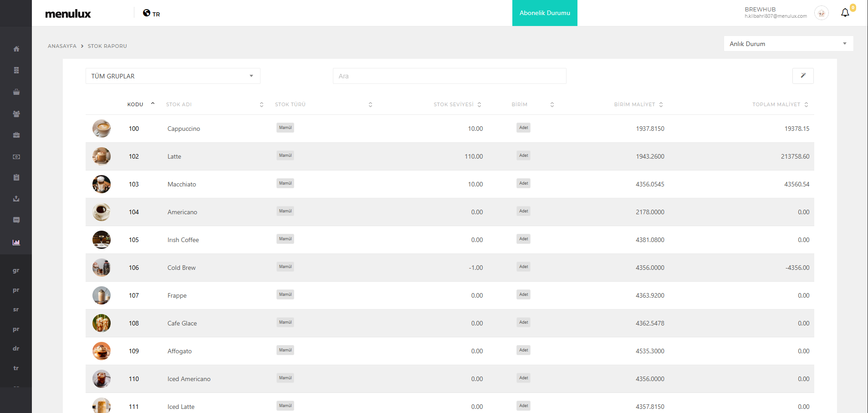This screenshot has height=413, width=868.
Task: Select the bar chart reports sidebar icon
Action: (16, 243)
